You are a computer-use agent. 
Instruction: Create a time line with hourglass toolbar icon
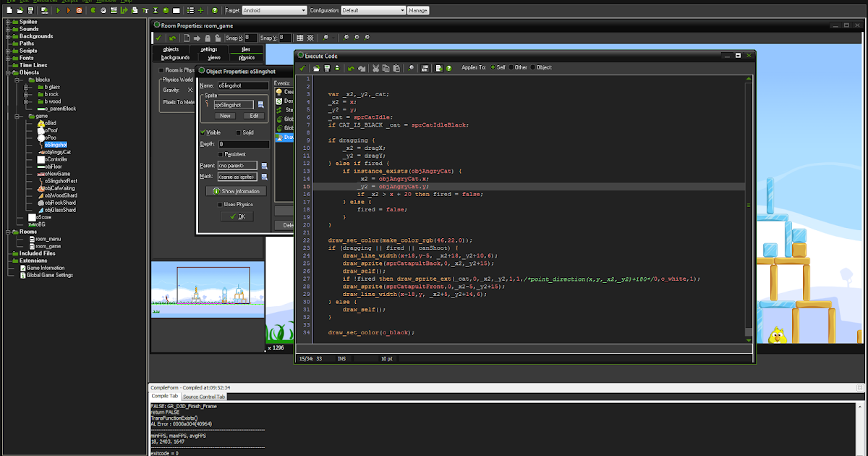click(156, 10)
